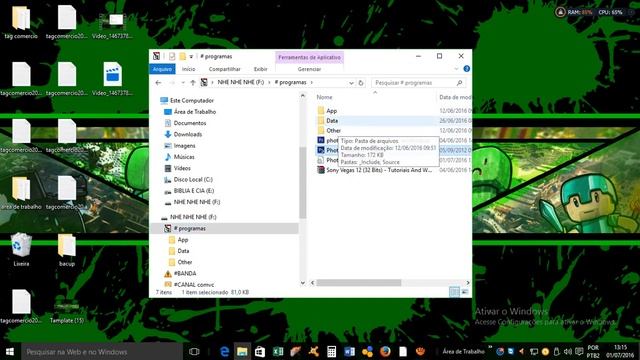Open recent locations dropdown arrow

pyautogui.click(x=182, y=82)
